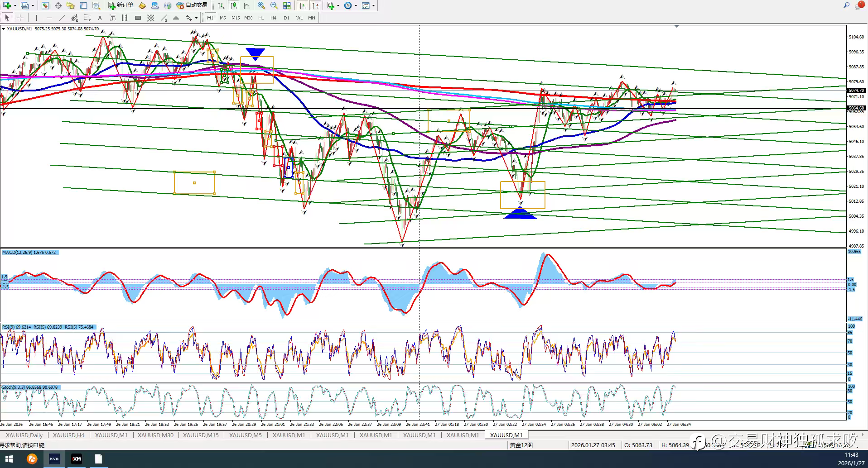Expand the new chart dropdown arrow
868x468 pixels.
tap(15, 5)
